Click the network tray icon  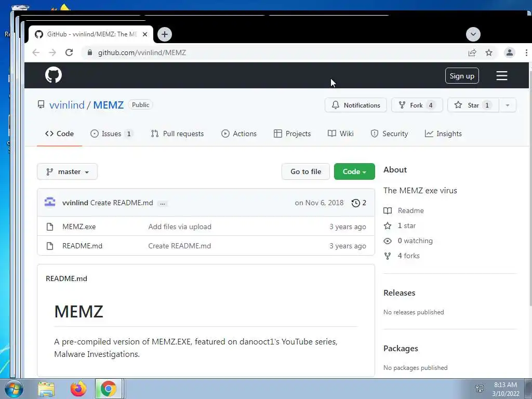coord(480,388)
